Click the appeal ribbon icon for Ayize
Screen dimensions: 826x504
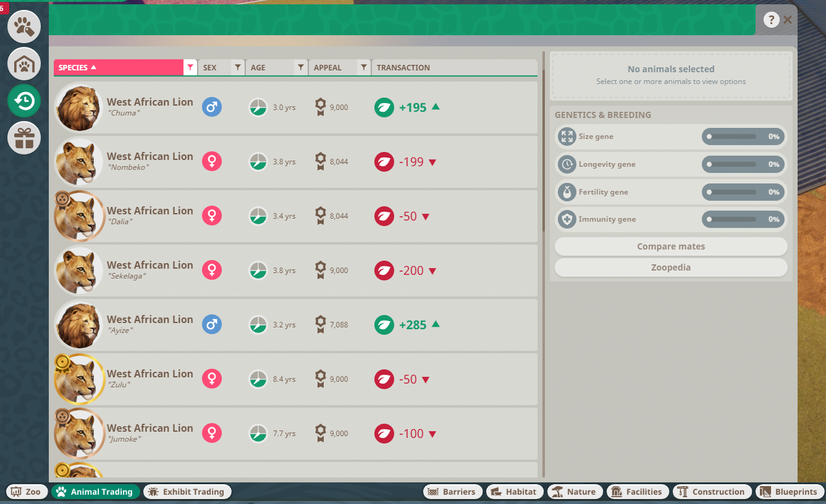(320, 325)
